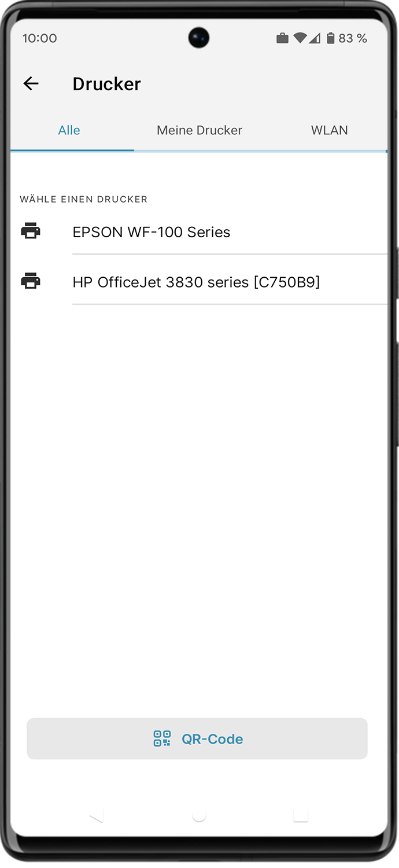
Task: Open the Meine Drucker tab
Action: 199,130
